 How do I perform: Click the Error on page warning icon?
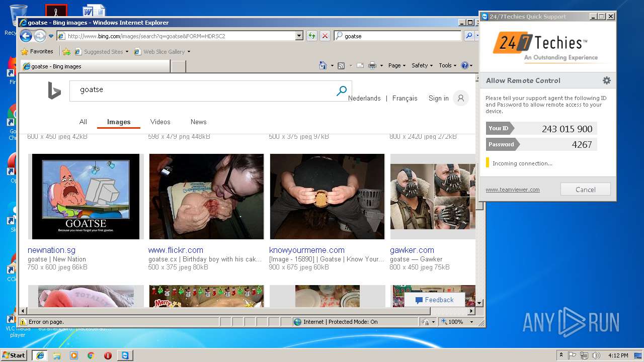(23, 322)
